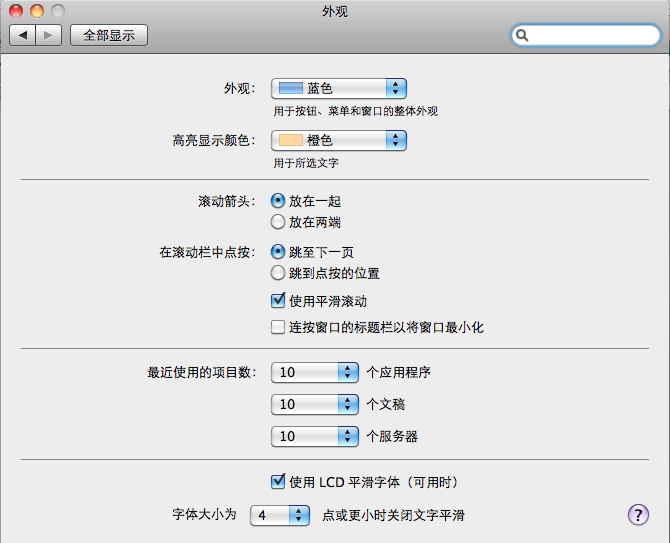Image resolution: width=670 pixels, height=543 pixels.
Task: Click the red close window button
Action: [x=16, y=11]
